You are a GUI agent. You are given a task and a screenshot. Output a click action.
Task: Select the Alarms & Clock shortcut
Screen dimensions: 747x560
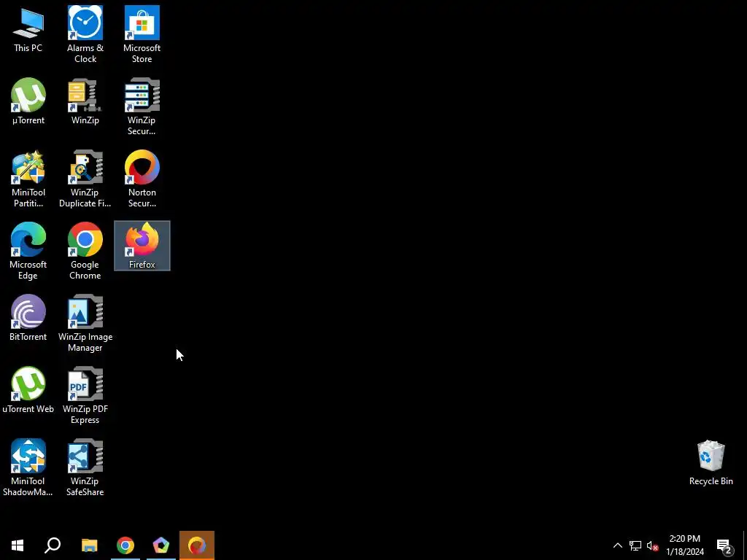[85, 34]
